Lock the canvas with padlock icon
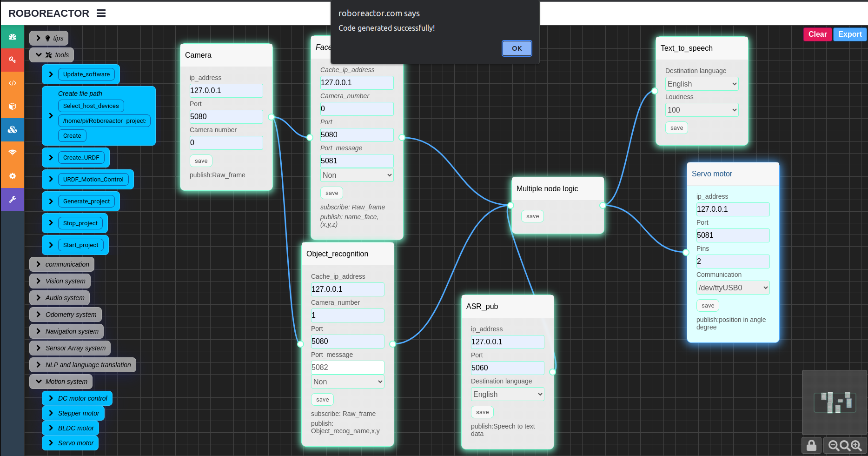Image resolution: width=868 pixels, height=456 pixels. coord(811,445)
